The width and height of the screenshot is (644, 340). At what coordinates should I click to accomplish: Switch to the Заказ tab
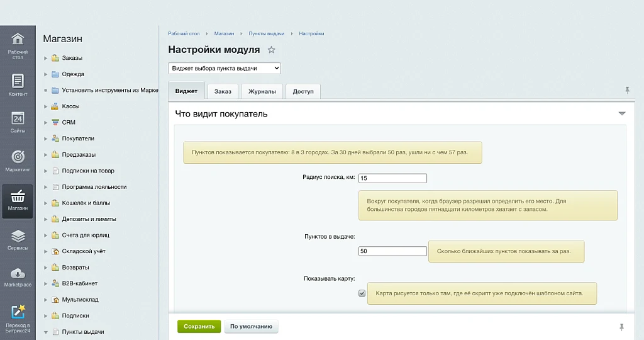223,91
